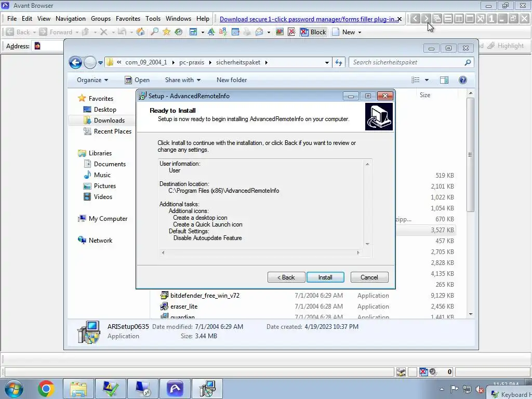Toggle the preview pane icon
This screenshot has width=532, height=399.
point(444,80)
